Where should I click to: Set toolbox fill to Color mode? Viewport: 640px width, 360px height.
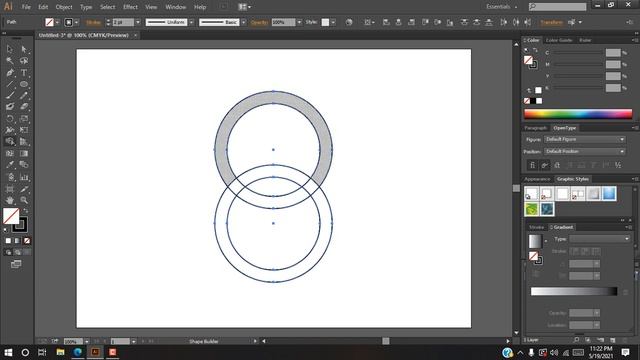[8, 241]
